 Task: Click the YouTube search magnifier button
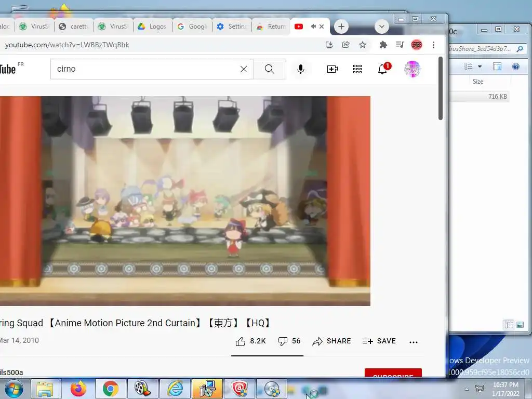(x=270, y=69)
